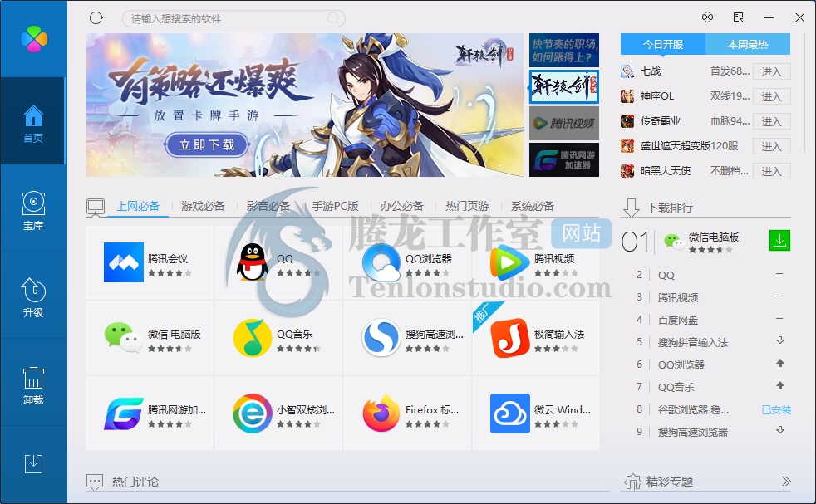
Task: Click 进入 button for 神座OL
Action: point(772,97)
